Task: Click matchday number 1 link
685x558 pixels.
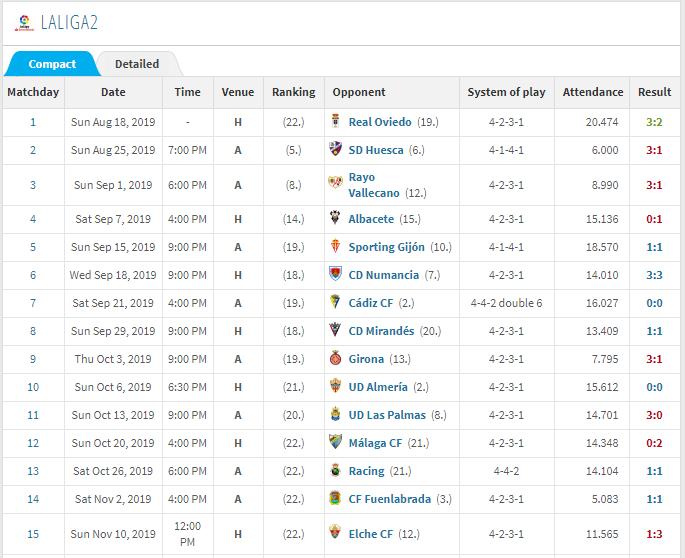Action: click(x=33, y=122)
